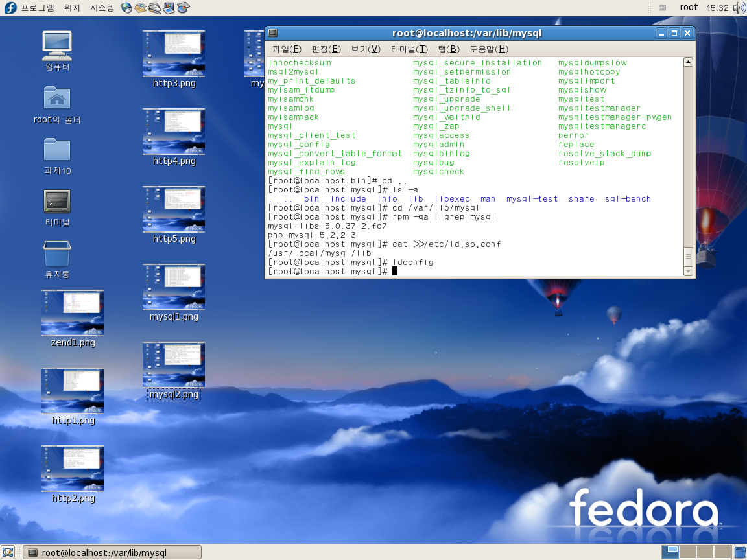Expand the 위치 places menu
This screenshot has width=747, height=560.
pyautogui.click(x=72, y=8)
